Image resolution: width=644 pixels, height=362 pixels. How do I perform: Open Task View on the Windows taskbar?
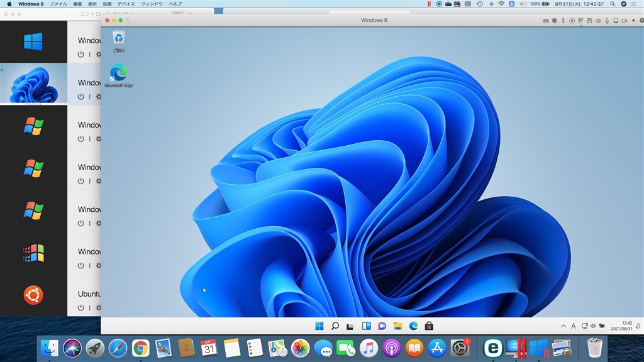click(350, 326)
